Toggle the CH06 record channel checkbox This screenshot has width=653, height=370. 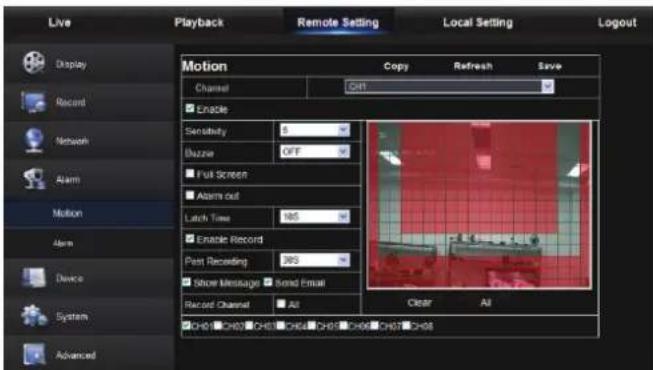tap(344, 325)
